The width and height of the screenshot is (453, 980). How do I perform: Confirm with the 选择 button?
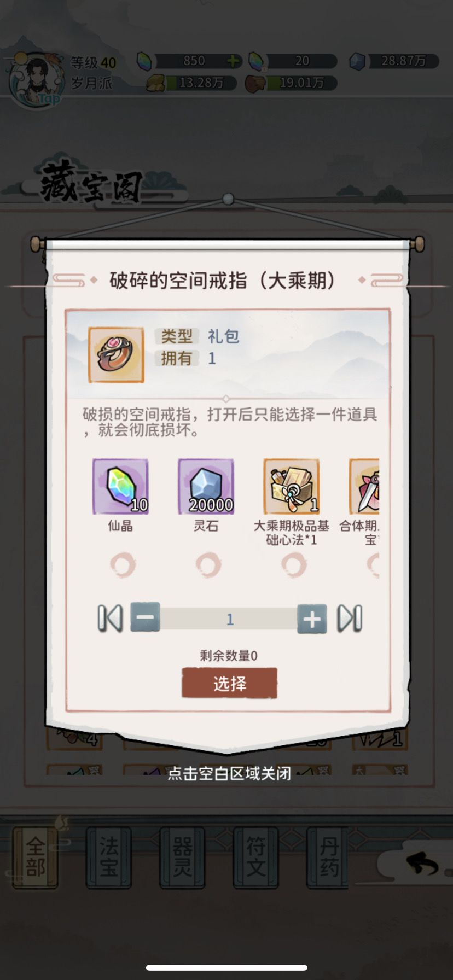[x=229, y=683]
